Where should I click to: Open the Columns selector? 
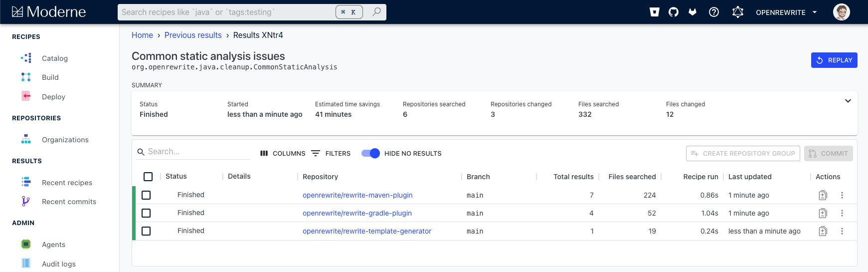283,153
